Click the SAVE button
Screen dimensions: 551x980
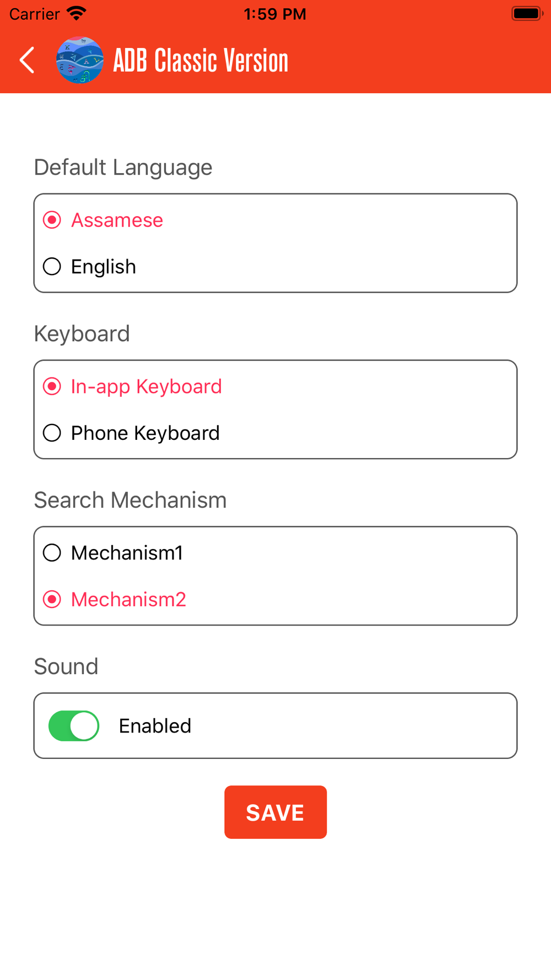pyautogui.click(x=275, y=812)
